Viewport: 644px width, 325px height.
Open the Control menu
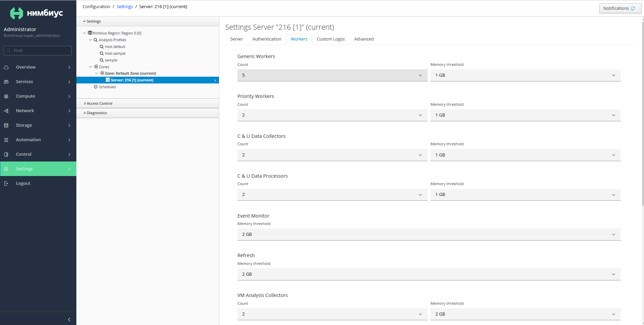[38, 154]
